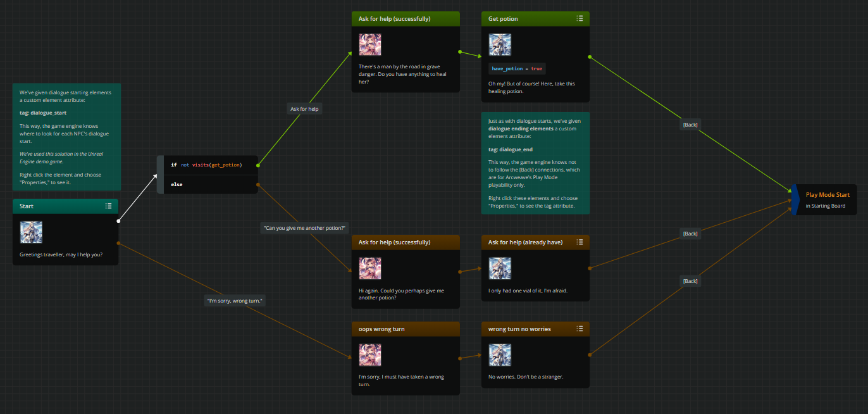This screenshot has height=414, width=868.
Task: Click the green "Ask for help (successfully)" header
Action: (x=405, y=19)
